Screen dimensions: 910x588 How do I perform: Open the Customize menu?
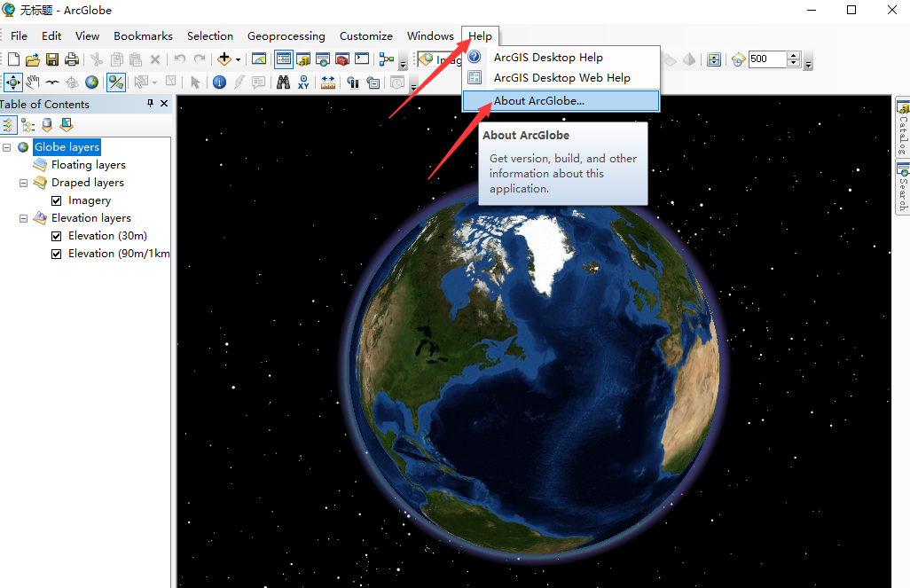[366, 36]
